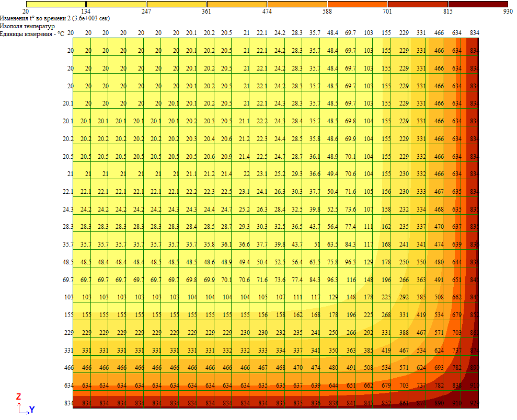
Task: Click the Z axis label of the triad
Action: (18, 397)
